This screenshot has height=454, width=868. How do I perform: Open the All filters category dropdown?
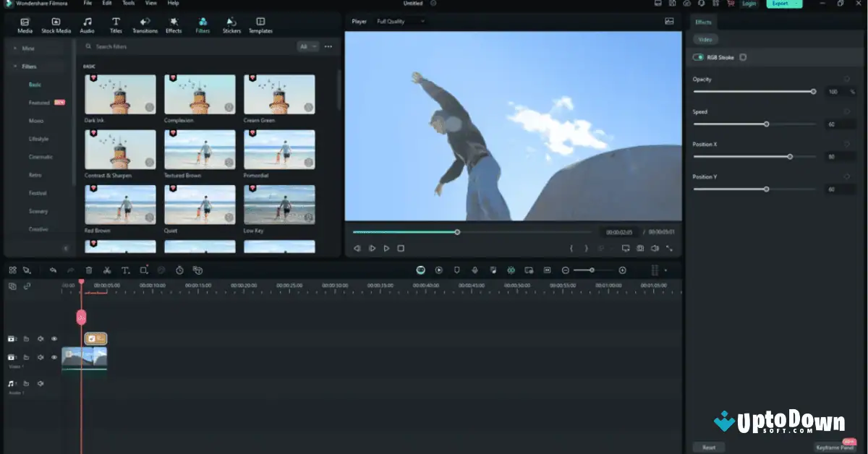[308, 46]
